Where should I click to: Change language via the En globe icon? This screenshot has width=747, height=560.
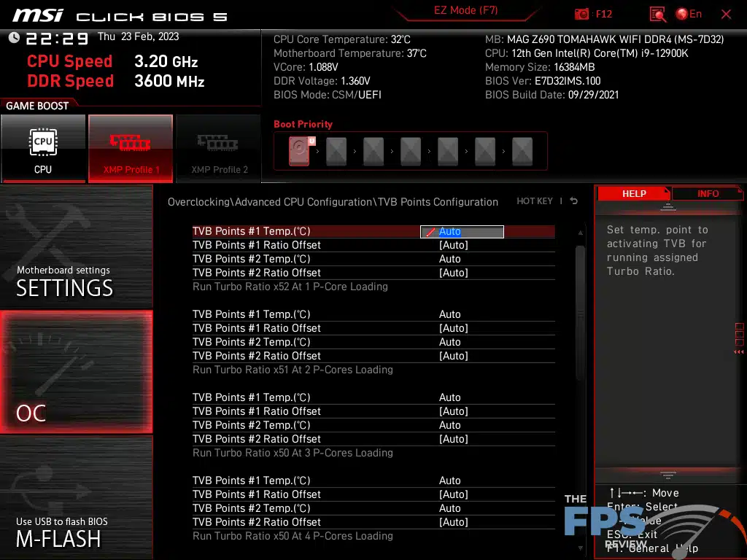(689, 15)
